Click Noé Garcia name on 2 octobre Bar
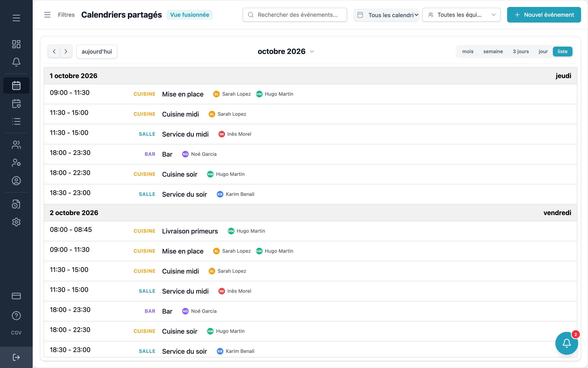 click(204, 311)
